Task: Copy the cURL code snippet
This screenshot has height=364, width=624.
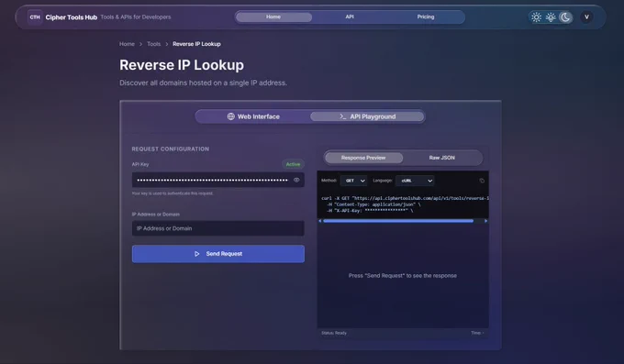Action: tap(482, 181)
